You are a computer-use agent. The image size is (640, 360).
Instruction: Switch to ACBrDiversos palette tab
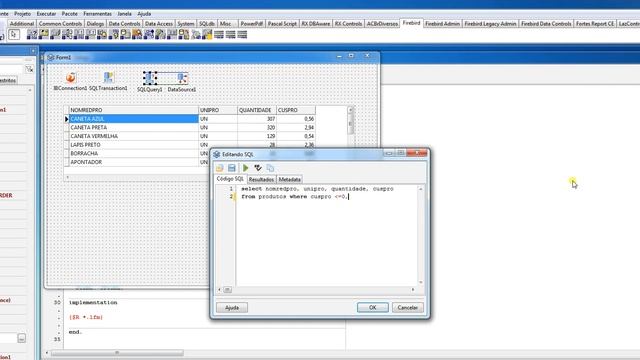pos(382,24)
